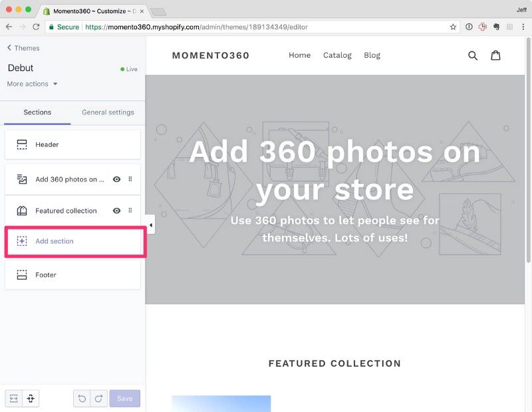Screen dimensions: 532x412
Task: Switch to the General settings tab
Action: pyautogui.click(x=108, y=112)
